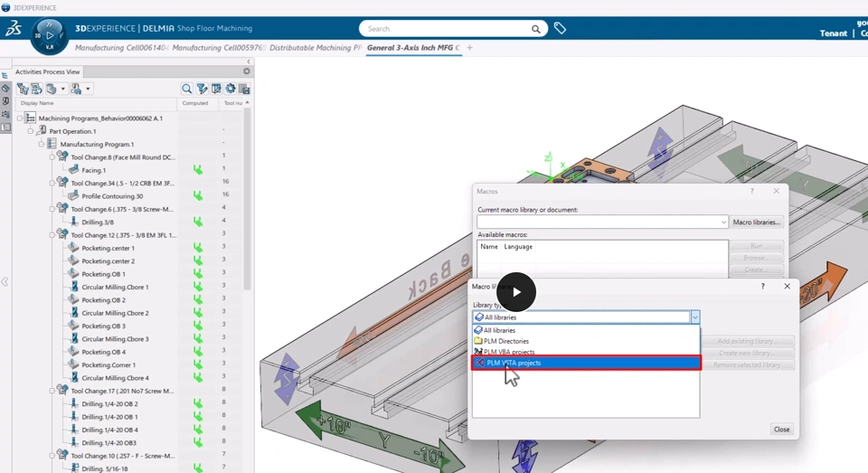This screenshot has width=868, height=473.
Task: Click help question mark in Macro libraries dialog
Action: pos(763,287)
